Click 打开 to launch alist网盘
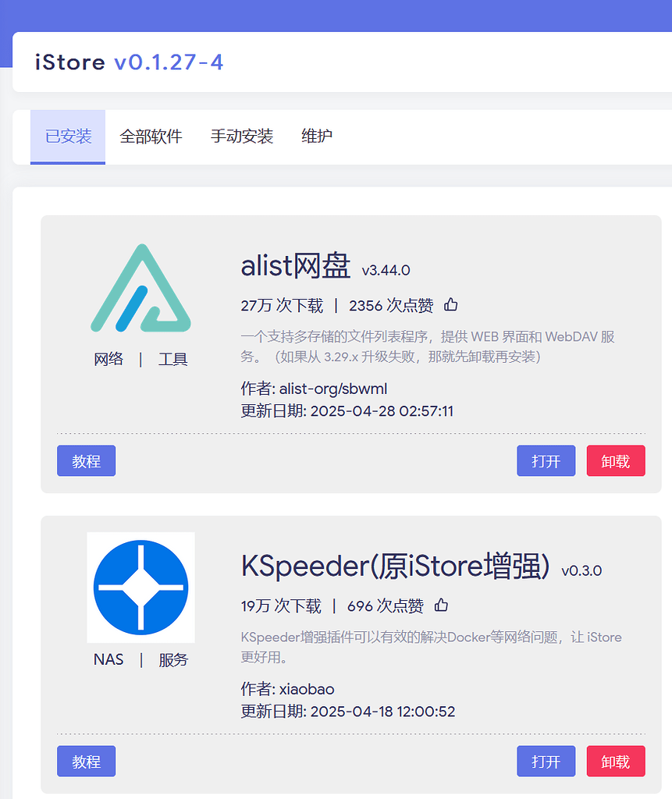The height and width of the screenshot is (799, 672). (x=546, y=460)
